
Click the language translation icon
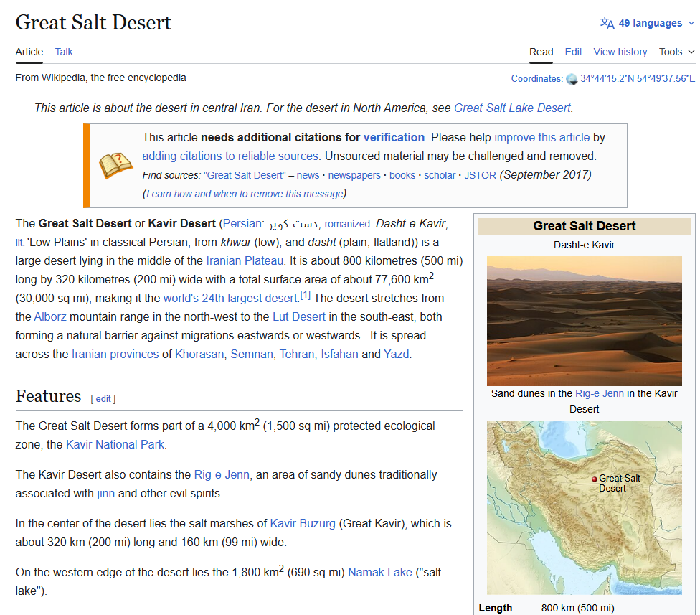(607, 23)
